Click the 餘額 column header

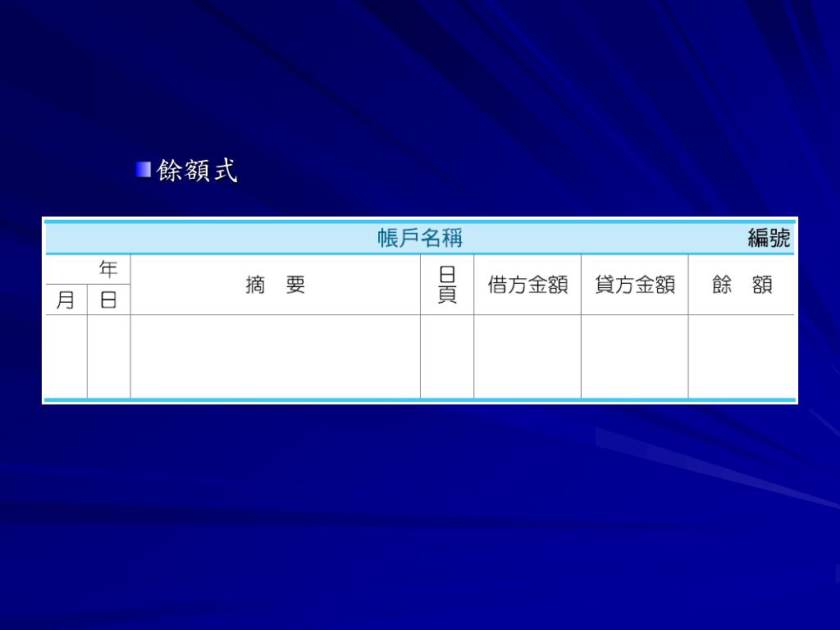742,285
